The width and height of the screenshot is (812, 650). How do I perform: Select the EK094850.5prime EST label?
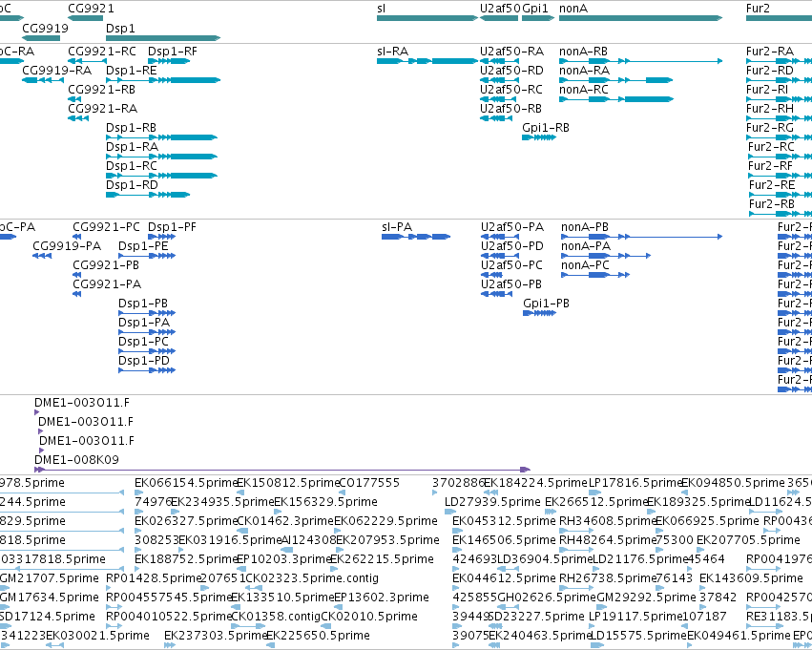[733, 483]
